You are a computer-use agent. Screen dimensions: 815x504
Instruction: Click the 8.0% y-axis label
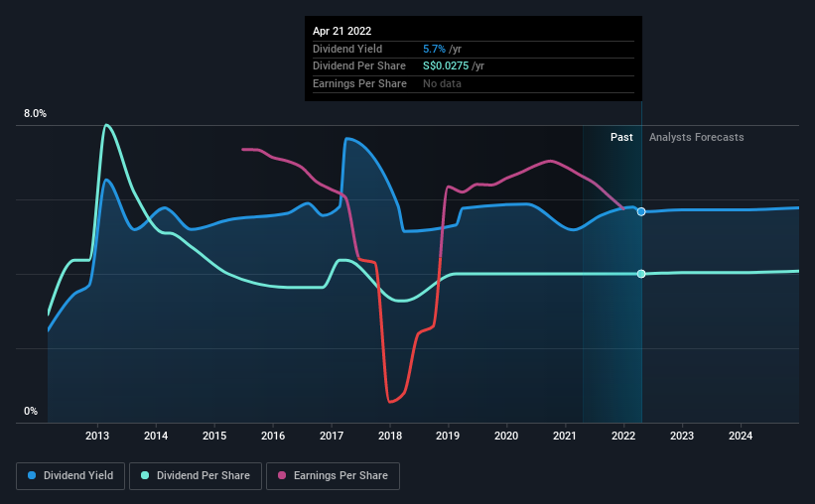pyautogui.click(x=35, y=114)
